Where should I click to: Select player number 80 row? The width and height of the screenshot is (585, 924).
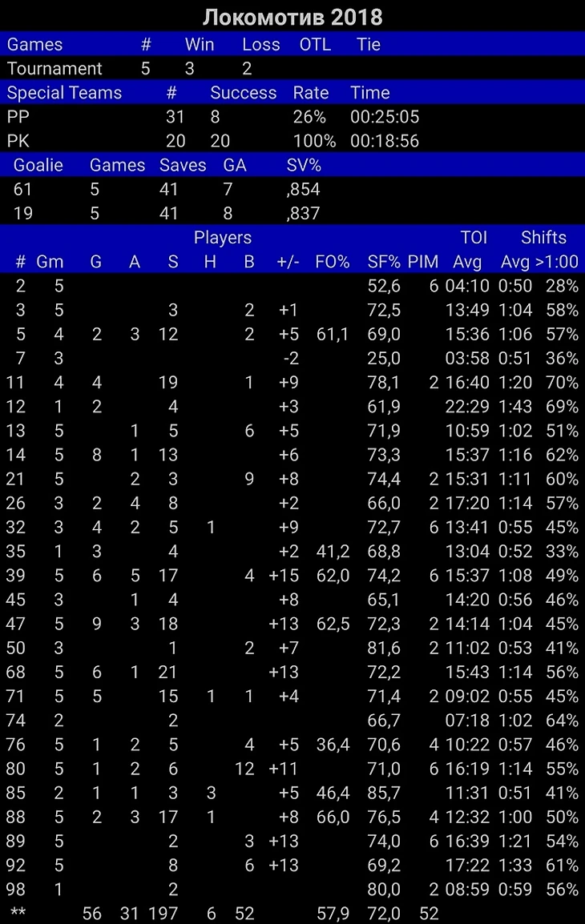(292, 769)
